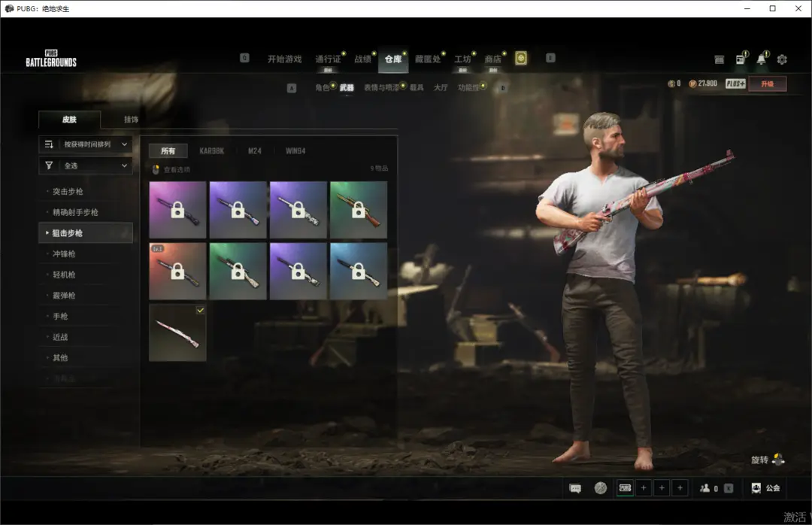Select the unlocked pink rifle skin thumbnail
The image size is (812, 525).
click(177, 332)
